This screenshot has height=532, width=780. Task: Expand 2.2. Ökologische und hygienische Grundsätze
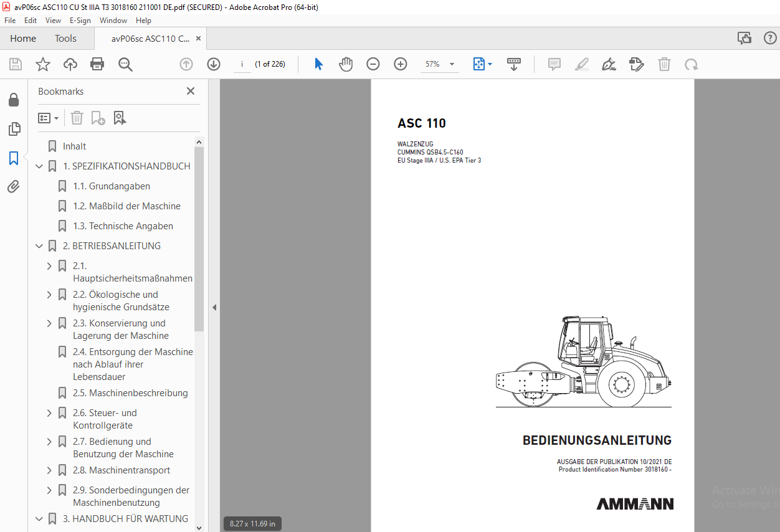point(49,295)
